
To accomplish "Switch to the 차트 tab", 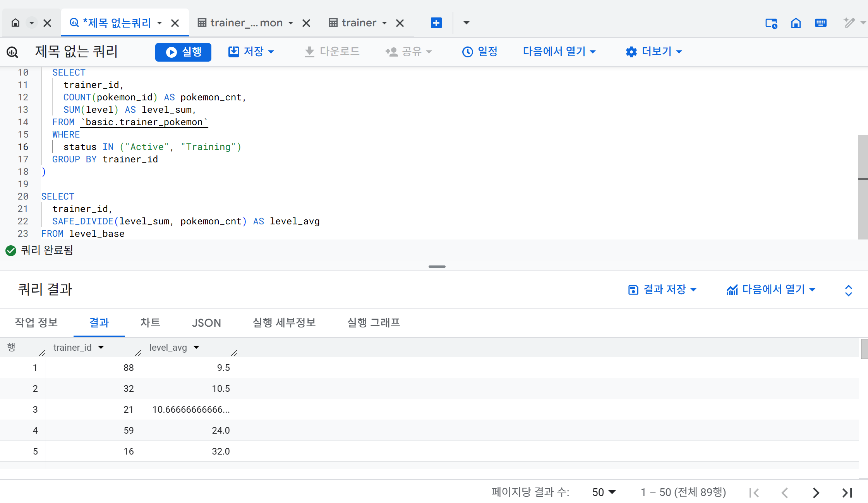I will pyautogui.click(x=150, y=322).
